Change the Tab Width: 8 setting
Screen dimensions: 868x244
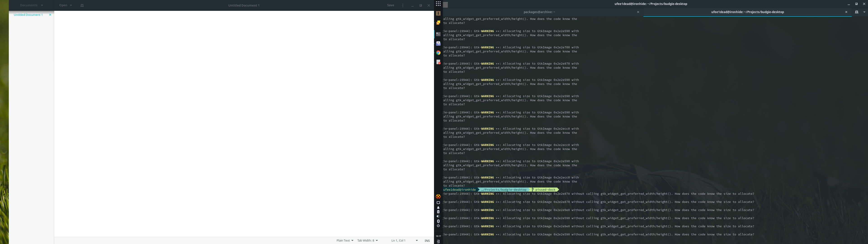[368, 241]
